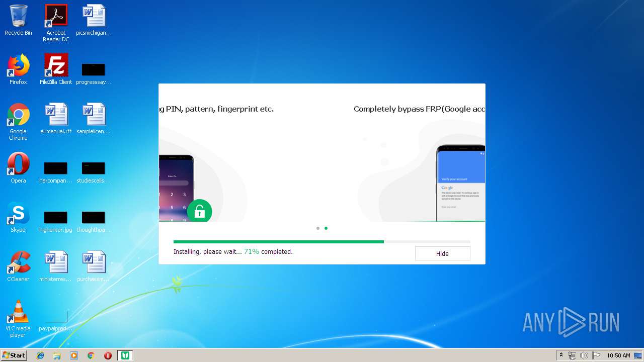644x362 pixels.
Task: Launch VLC media player shortcut
Action: [x=18, y=319]
